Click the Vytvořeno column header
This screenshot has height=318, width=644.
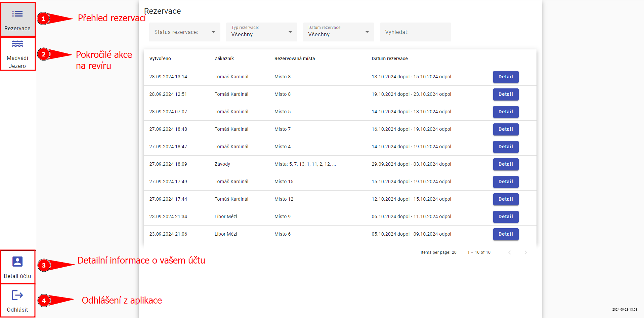pos(160,58)
